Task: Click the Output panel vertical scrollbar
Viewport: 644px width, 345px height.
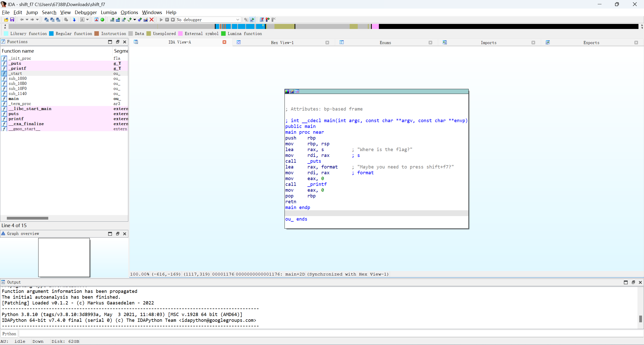Action: tap(640, 319)
